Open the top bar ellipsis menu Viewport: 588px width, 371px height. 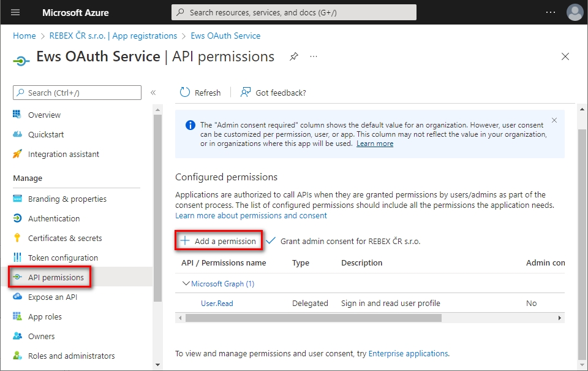pos(551,12)
